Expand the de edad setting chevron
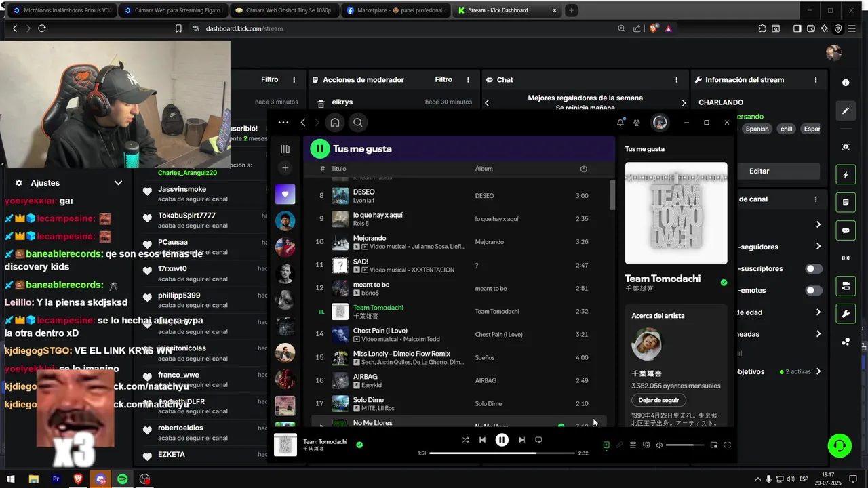The height and width of the screenshot is (488, 868). coord(818,312)
